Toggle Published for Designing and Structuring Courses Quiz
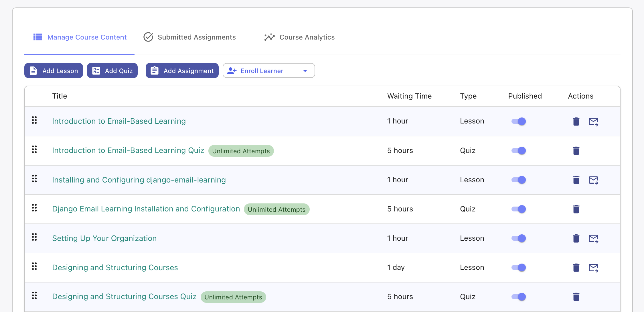The height and width of the screenshot is (312, 644). click(x=519, y=297)
